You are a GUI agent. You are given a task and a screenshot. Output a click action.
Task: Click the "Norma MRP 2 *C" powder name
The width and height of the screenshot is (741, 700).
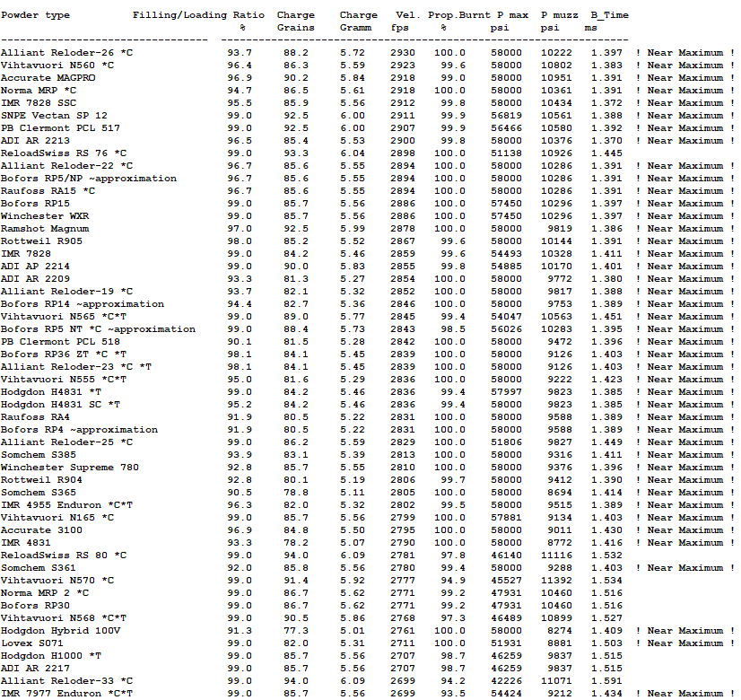[45, 592]
